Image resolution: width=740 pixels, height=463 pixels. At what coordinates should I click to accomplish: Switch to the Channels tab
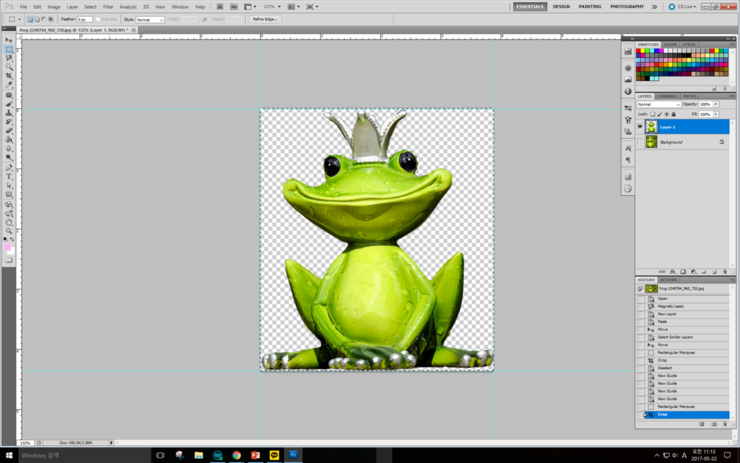pyautogui.click(x=668, y=96)
